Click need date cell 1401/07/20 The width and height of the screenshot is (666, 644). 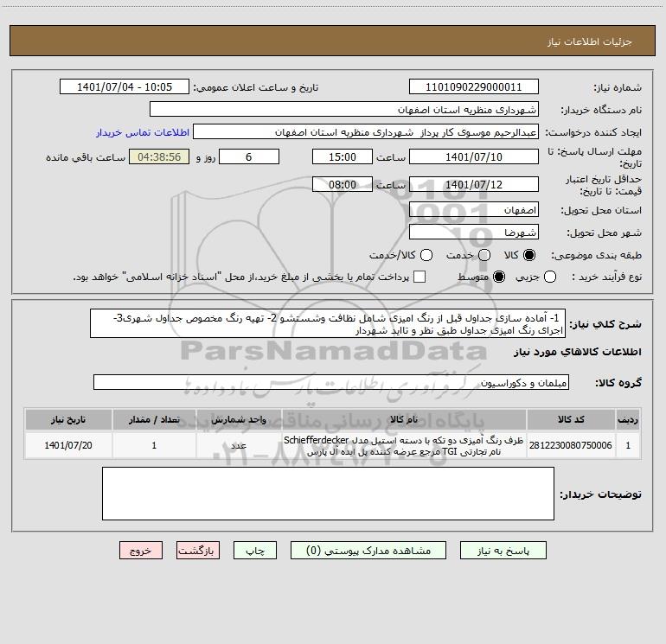pos(68,445)
